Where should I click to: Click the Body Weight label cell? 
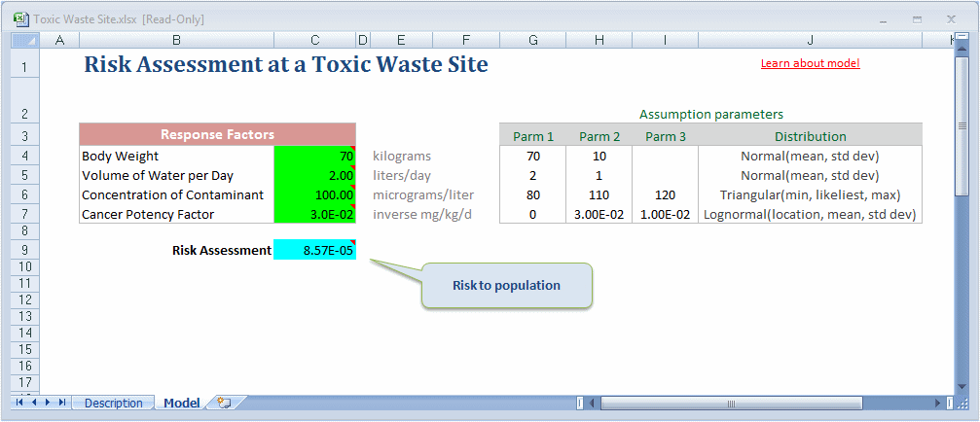click(x=177, y=156)
